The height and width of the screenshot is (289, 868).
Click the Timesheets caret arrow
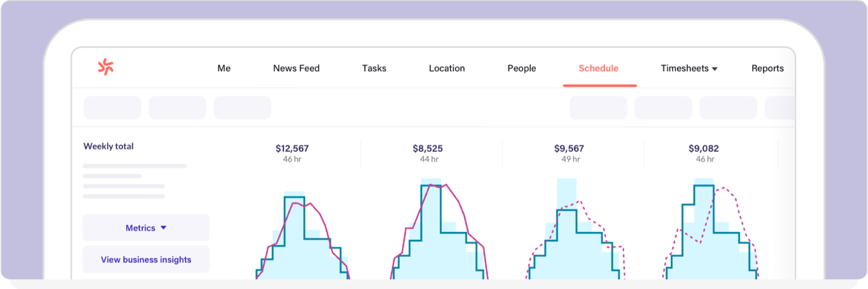pos(715,69)
